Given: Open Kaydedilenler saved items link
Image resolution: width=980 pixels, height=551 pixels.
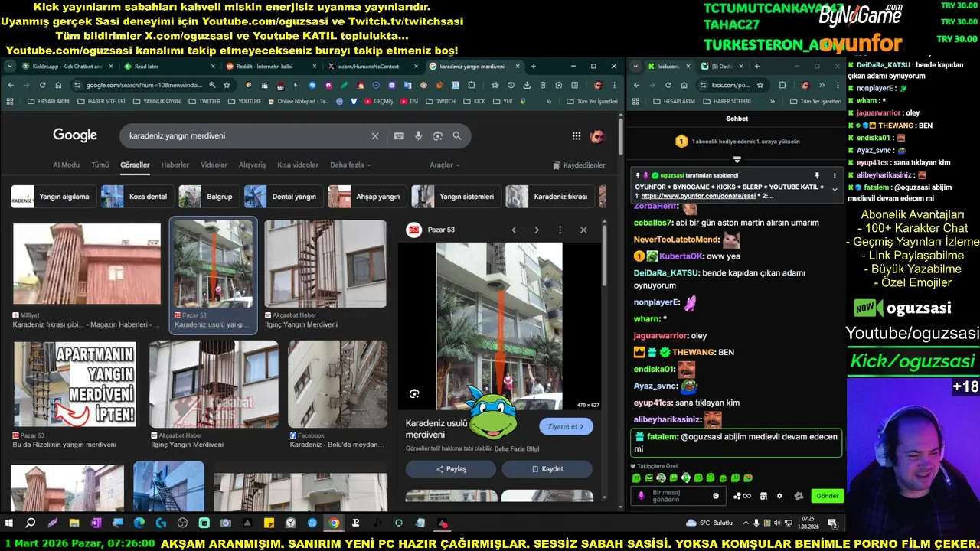Looking at the screenshot, I should (x=578, y=165).
